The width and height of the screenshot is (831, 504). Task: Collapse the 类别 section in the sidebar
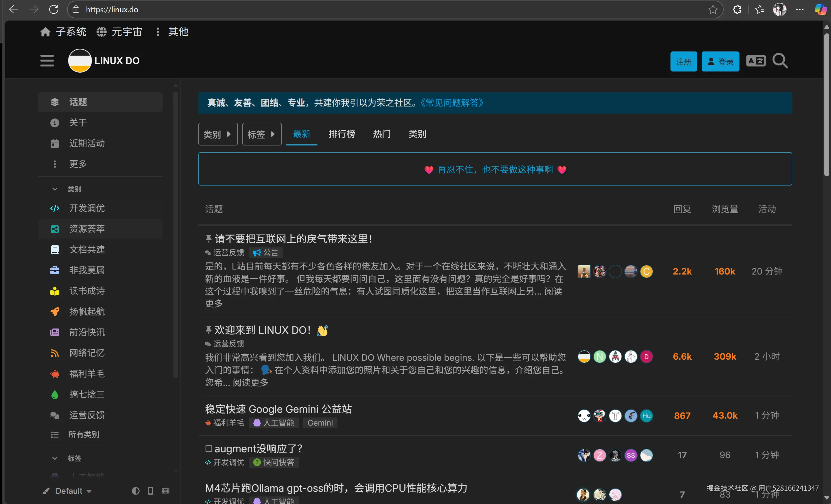click(x=55, y=189)
